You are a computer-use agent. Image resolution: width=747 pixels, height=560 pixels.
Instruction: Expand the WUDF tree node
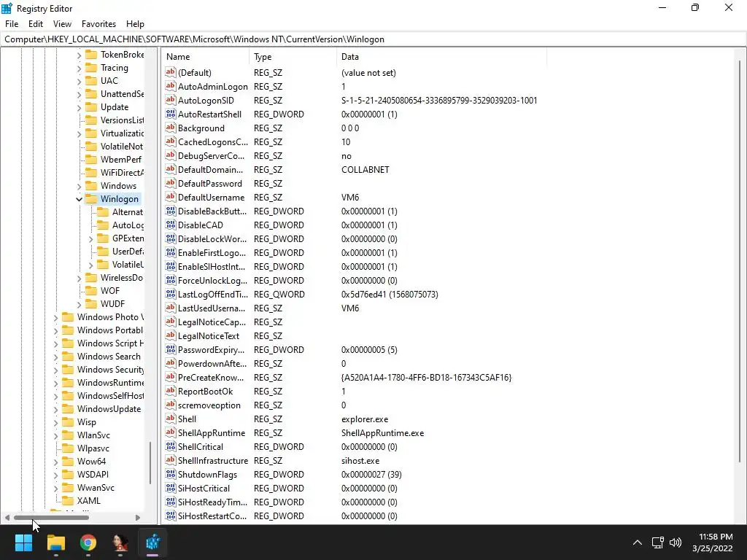pyautogui.click(x=79, y=304)
